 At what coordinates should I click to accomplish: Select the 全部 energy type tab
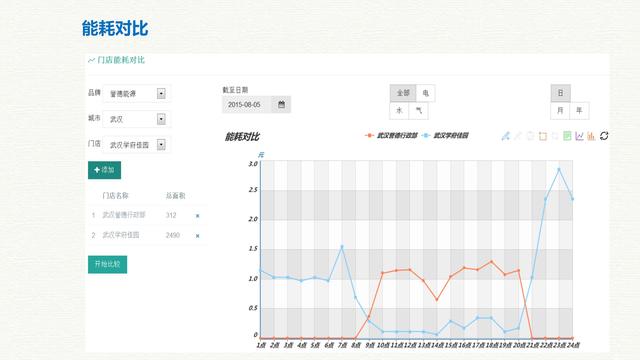[403, 93]
